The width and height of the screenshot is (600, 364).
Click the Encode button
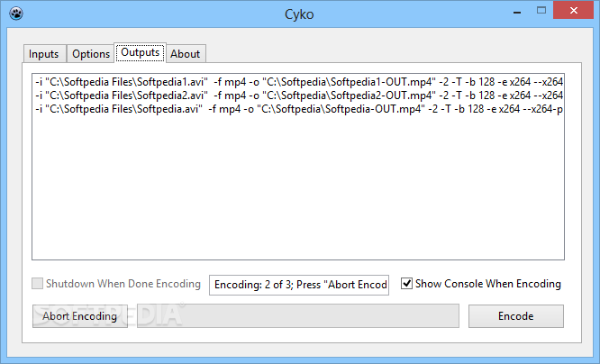pos(516,316)
